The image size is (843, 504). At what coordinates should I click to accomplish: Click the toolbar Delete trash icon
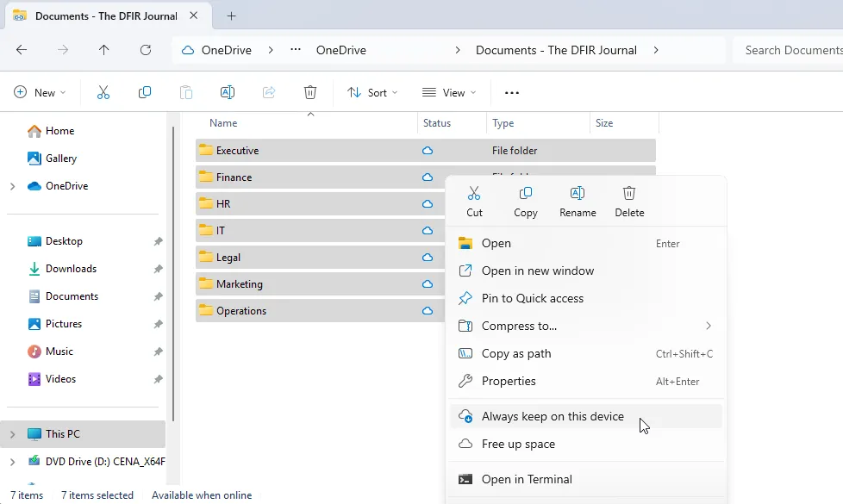(x=310, y=92)
